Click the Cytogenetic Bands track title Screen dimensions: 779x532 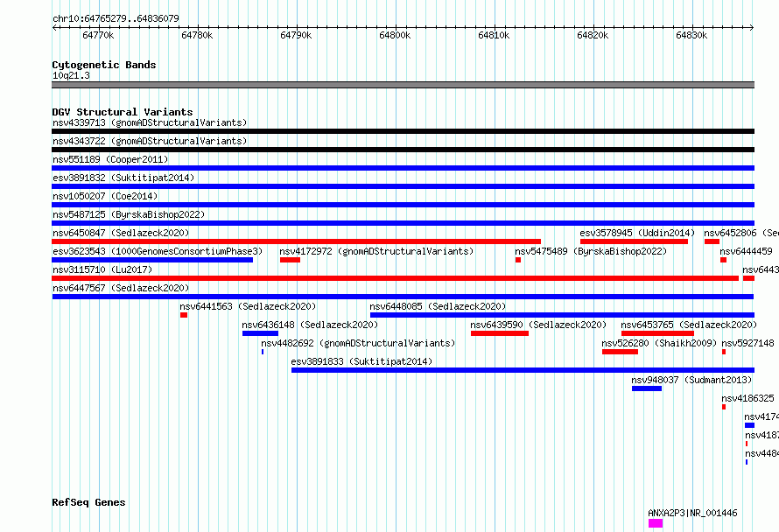click(104, 65)
